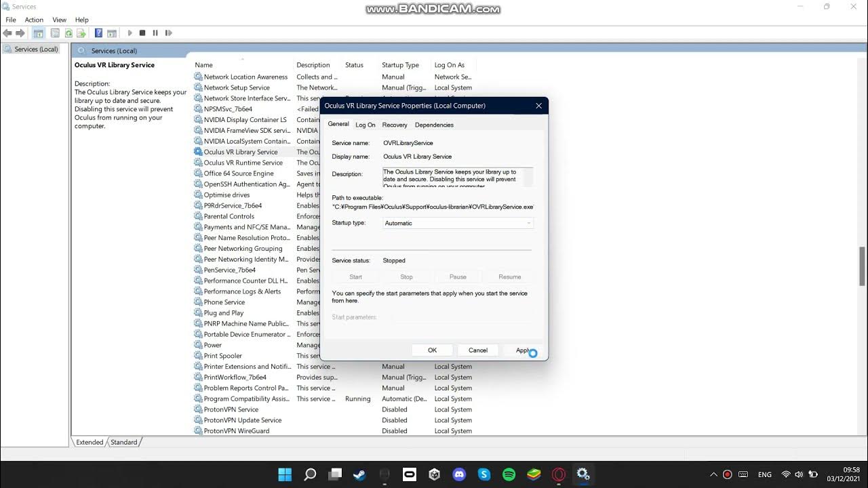Switch to the Dependencies tab
Viewport: 868px width, 488px height.
coord(434,125)
